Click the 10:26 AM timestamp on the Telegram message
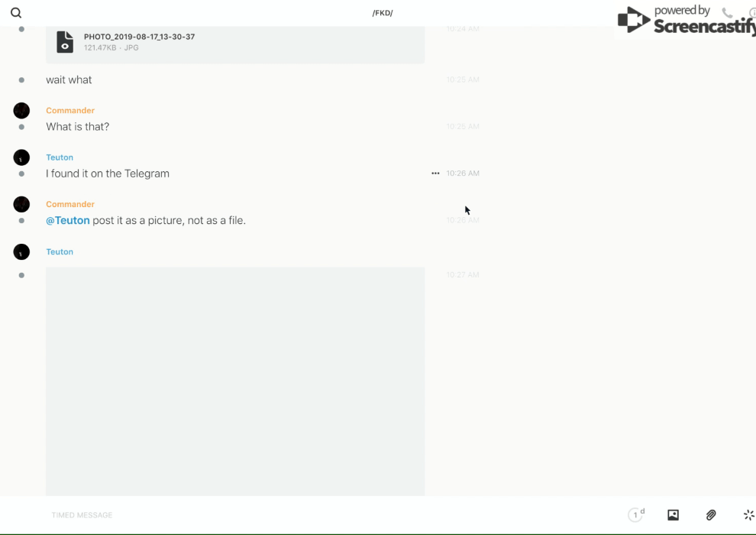The height and width of the screenshot is (535, 756). click(463, 173)
